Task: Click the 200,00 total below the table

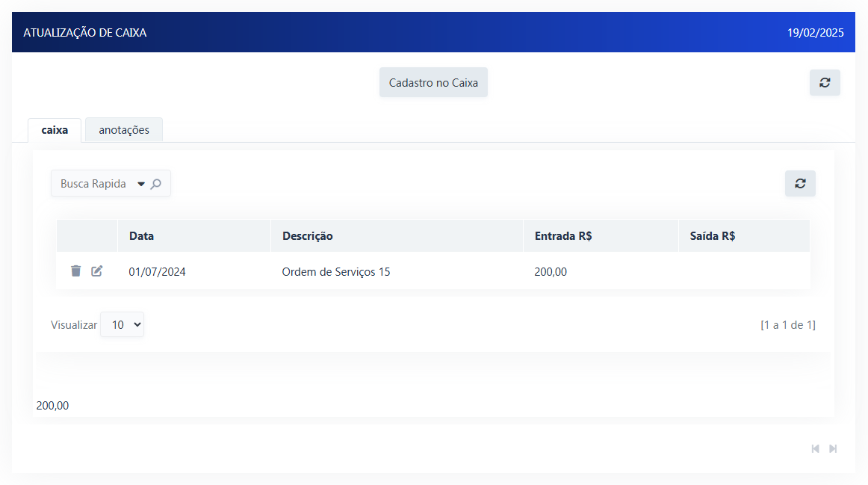Action: [x=52, y=405]
